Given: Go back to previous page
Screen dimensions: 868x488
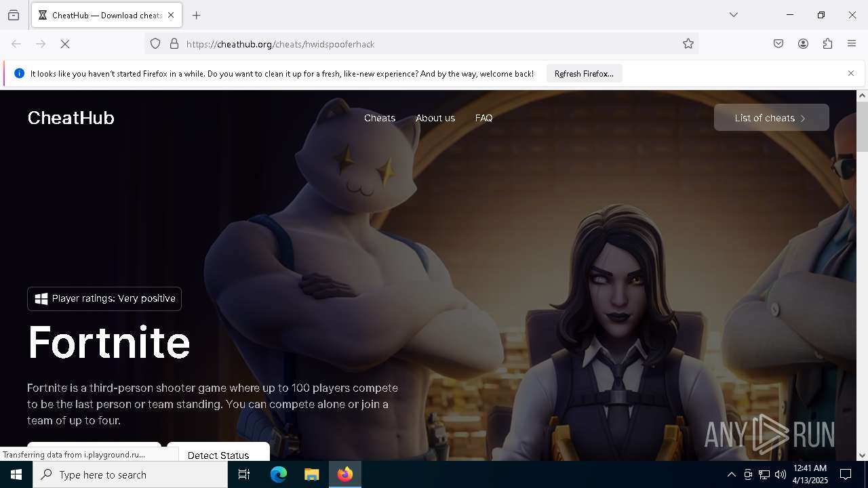Looking at the screenshot, I should click(16, 44).
